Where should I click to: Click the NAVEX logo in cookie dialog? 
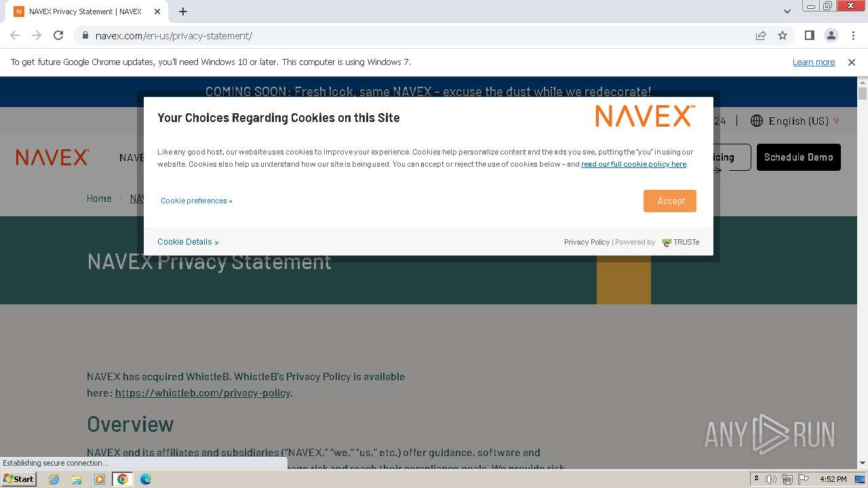[x=645, y=116]
